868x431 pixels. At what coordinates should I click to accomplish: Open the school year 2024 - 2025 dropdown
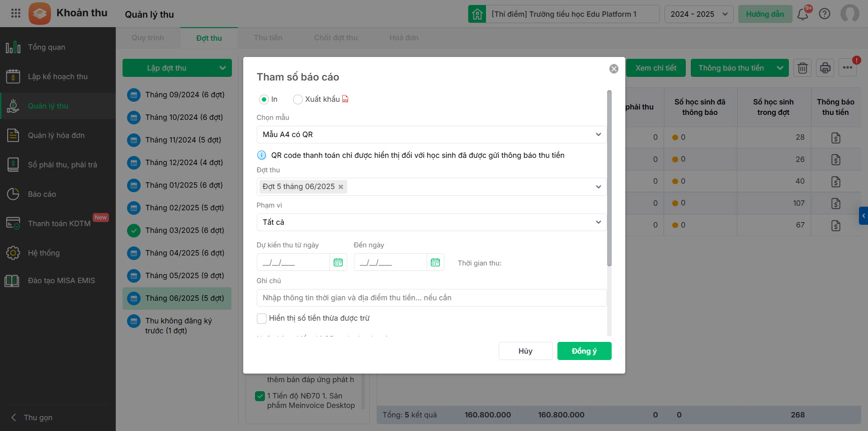[x=698, y=14]
